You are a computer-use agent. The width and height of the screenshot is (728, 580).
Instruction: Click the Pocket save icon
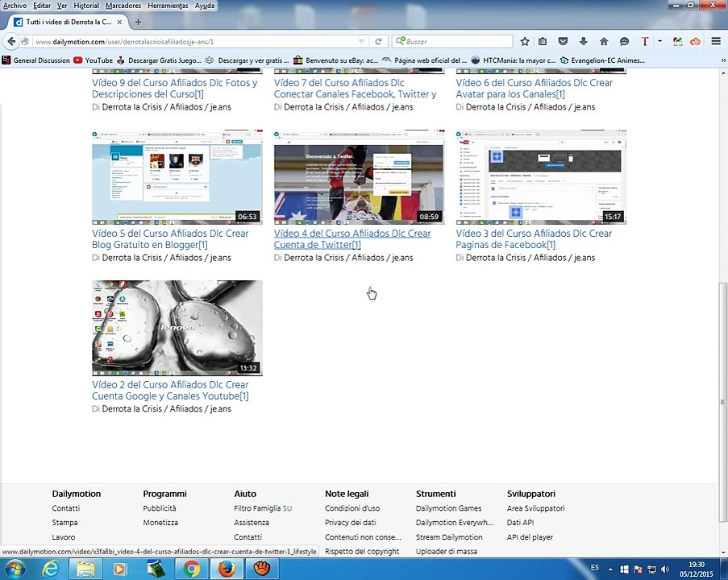pos(563,41)
